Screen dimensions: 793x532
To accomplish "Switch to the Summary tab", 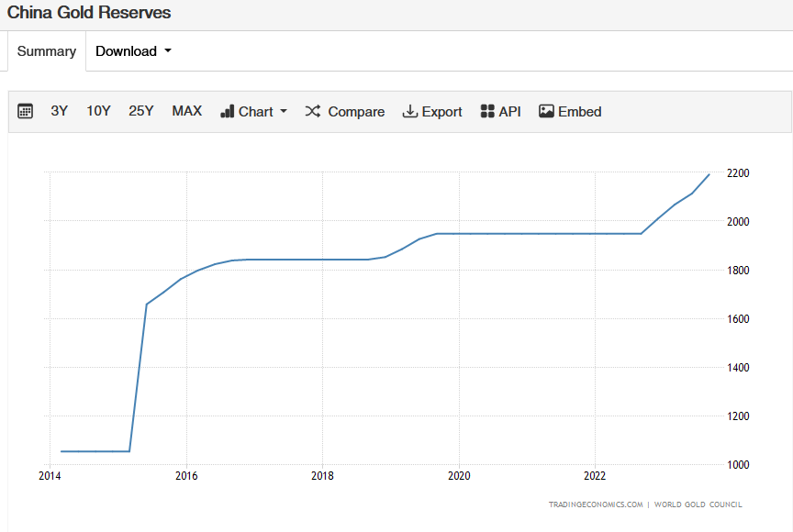I will pos(47,51).
